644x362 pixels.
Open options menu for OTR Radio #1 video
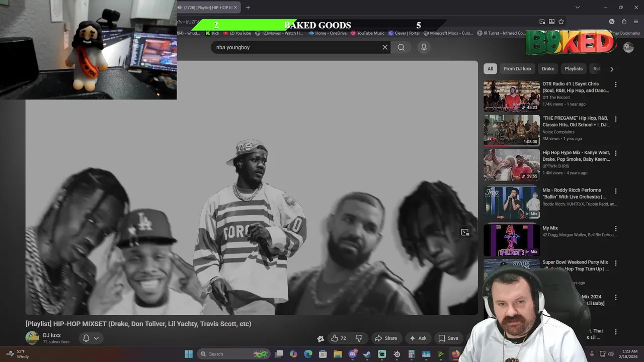tap(615, 84)
